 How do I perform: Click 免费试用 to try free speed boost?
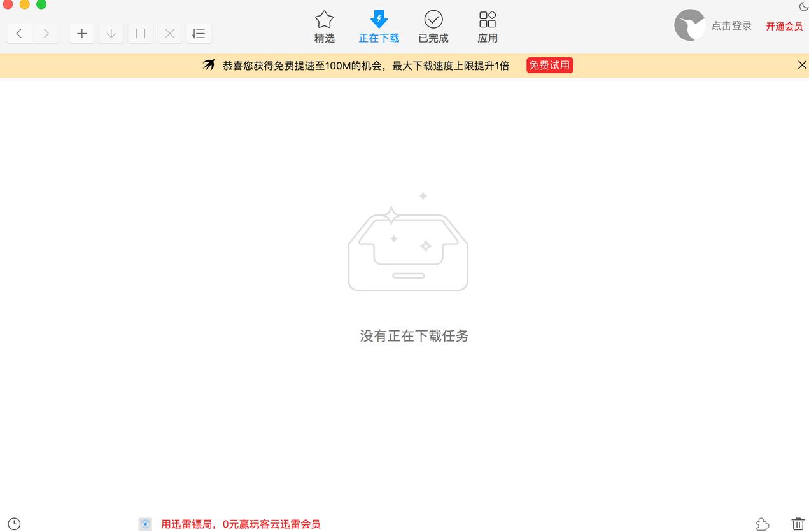549,65
